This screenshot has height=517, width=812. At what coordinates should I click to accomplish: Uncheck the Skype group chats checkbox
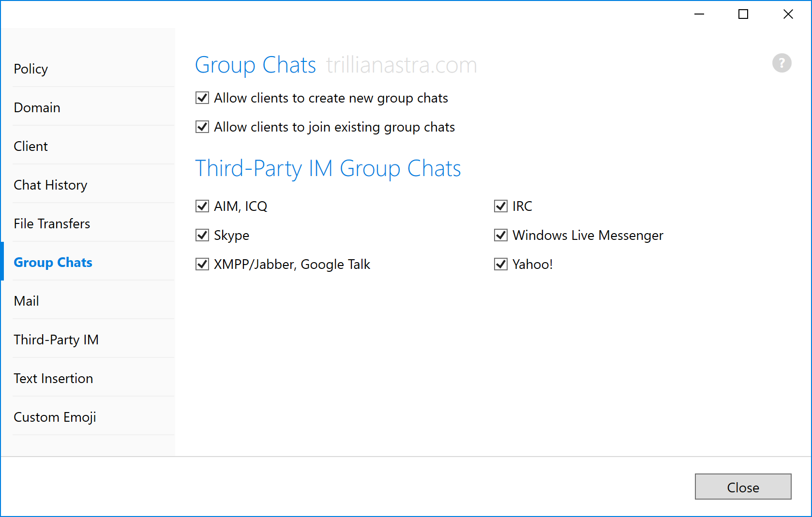coord(202,236)
